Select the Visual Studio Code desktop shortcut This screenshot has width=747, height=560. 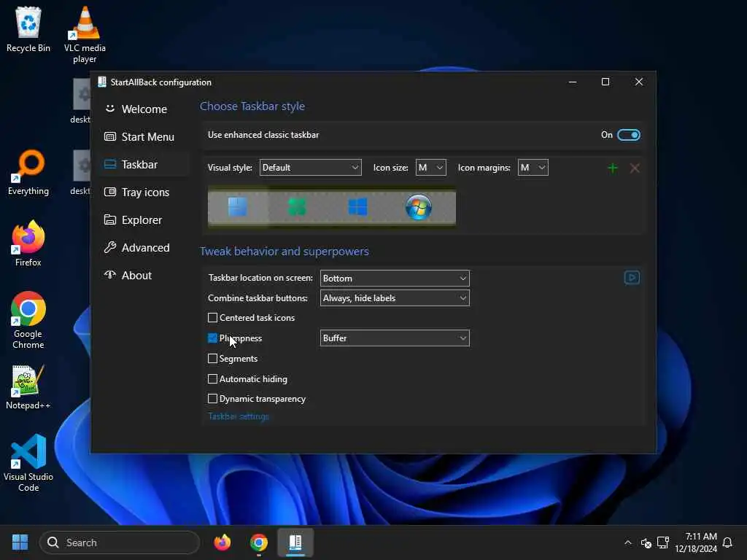28,463
